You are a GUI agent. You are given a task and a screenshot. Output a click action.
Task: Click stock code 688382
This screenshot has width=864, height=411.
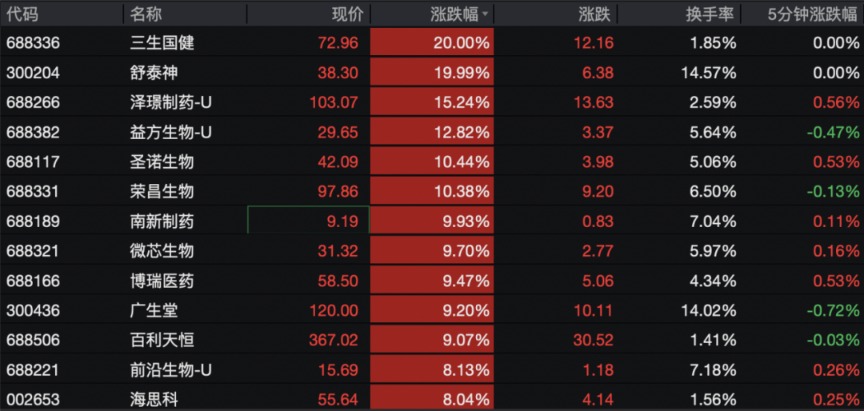(30, 132)
